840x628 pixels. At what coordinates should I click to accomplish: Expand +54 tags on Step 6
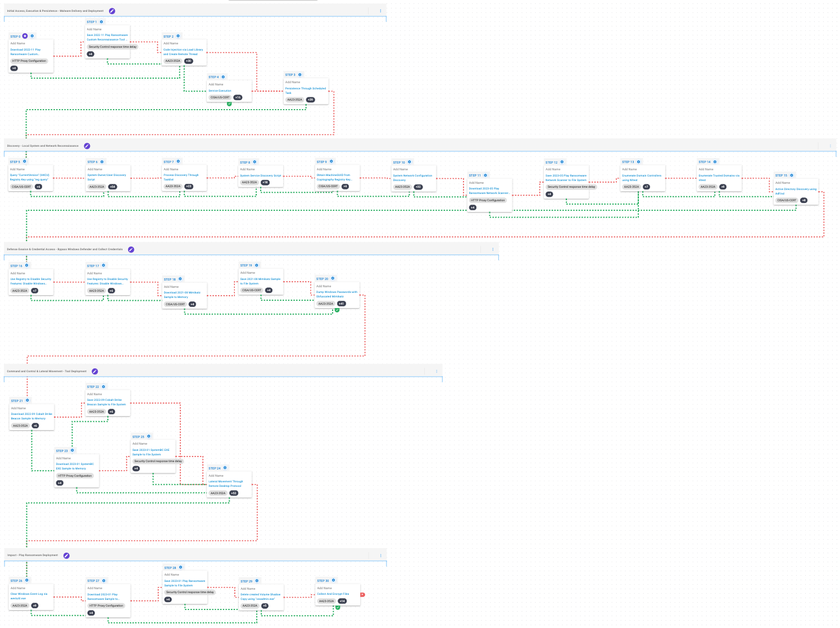112,187
